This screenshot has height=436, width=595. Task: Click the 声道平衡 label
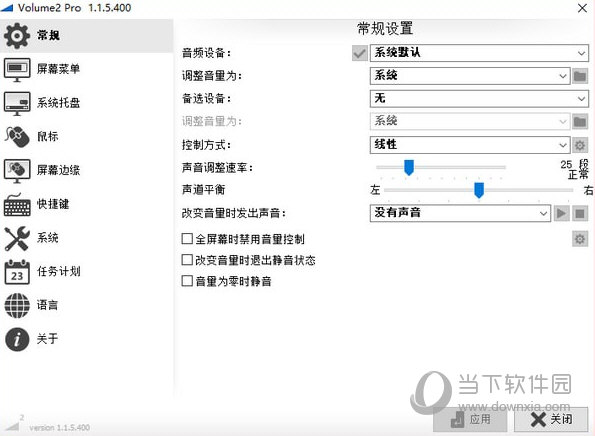pyautogui.click(x=203, y=190)
